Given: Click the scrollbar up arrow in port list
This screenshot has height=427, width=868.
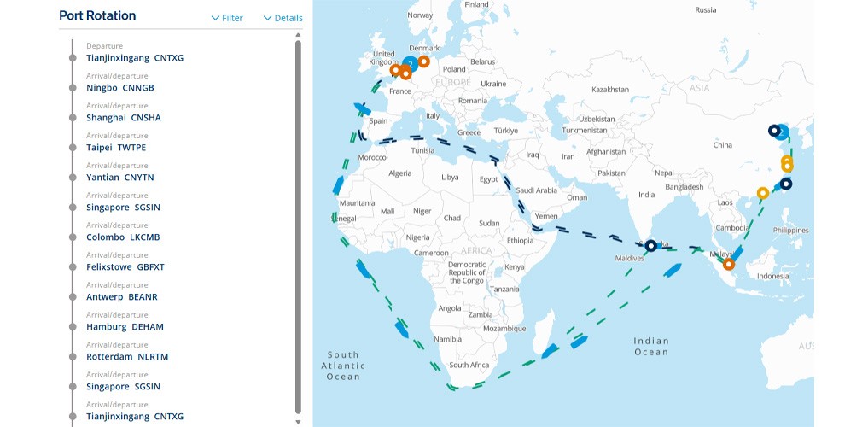Looking at the screenshot, I should point(298,34).
